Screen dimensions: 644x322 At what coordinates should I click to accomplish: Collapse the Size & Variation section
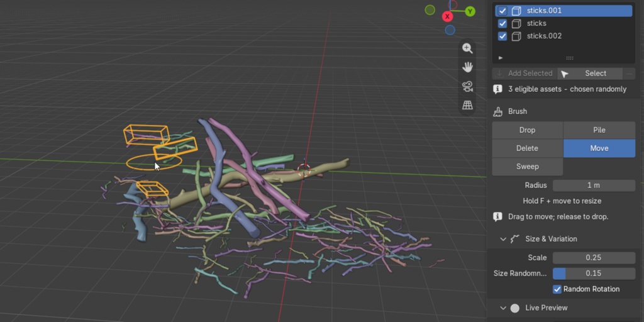(503, 239)
